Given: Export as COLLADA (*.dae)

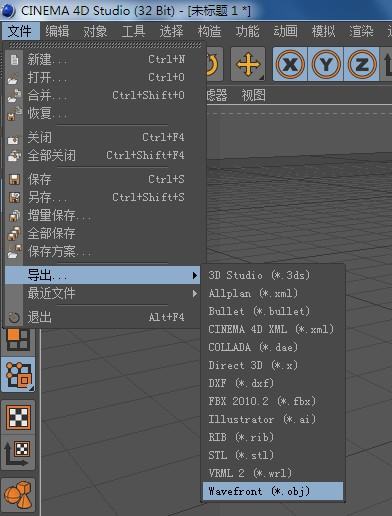Looking at the screenshot, I should click(273, 347).
